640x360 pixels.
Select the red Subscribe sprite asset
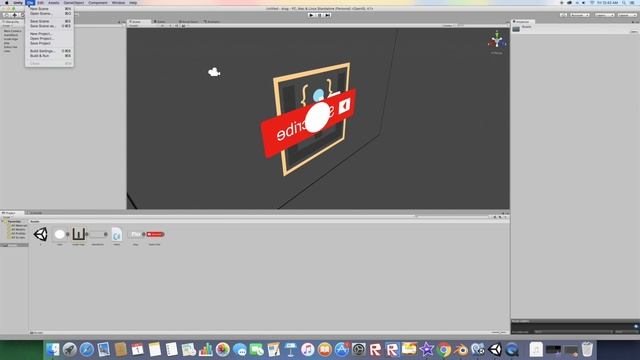pyautogui.click(x=155, y=234)
